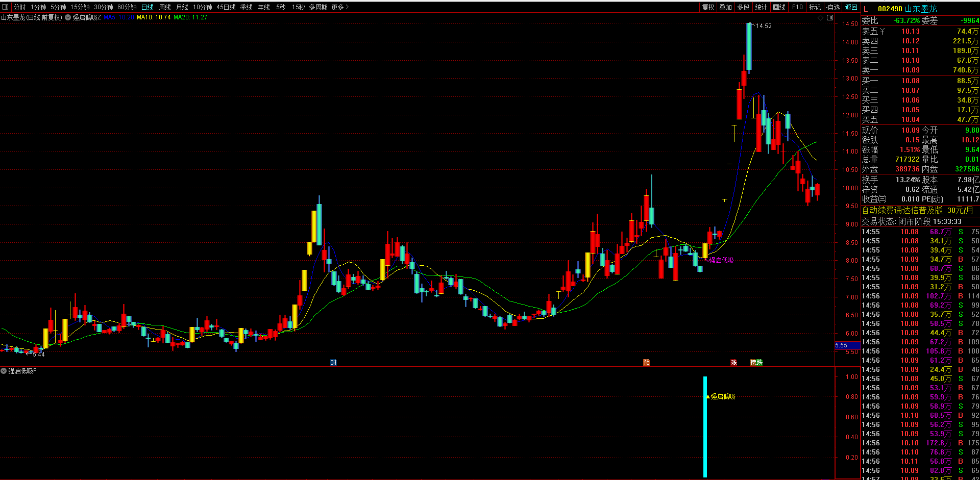The width and height of the screenshot is (980, 480).
Task: Click the 总量 717322 volume value
Action: 907,159
